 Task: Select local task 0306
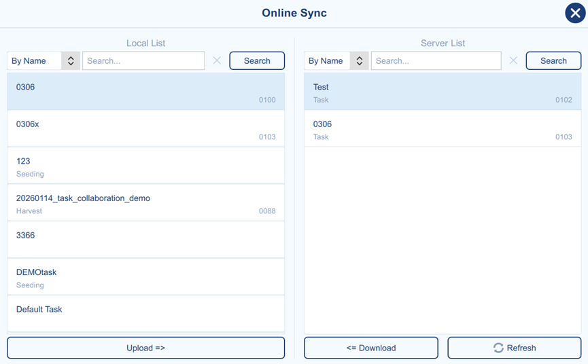pos(146,92)
